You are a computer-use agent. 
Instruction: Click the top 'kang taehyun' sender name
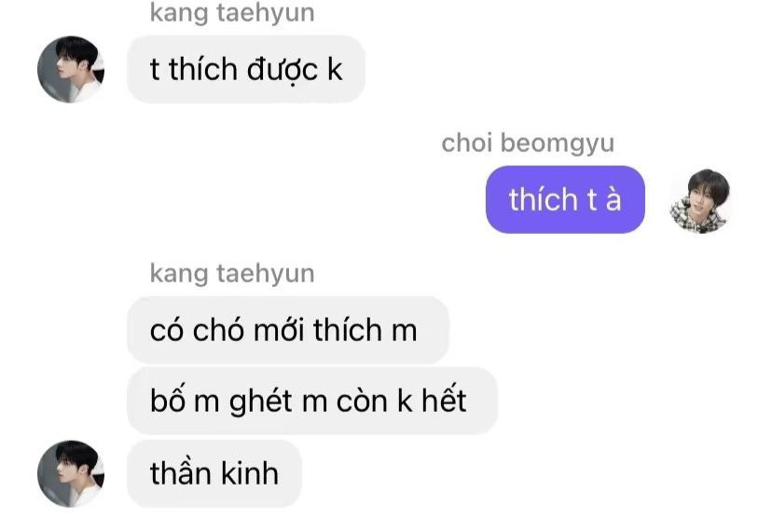coord(232,12)
